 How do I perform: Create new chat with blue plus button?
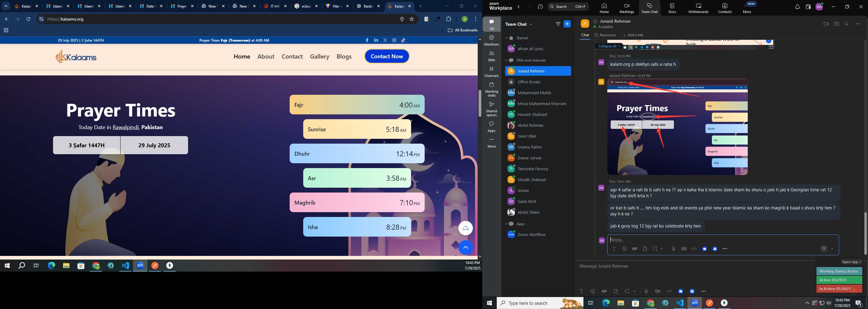[568, 24]
